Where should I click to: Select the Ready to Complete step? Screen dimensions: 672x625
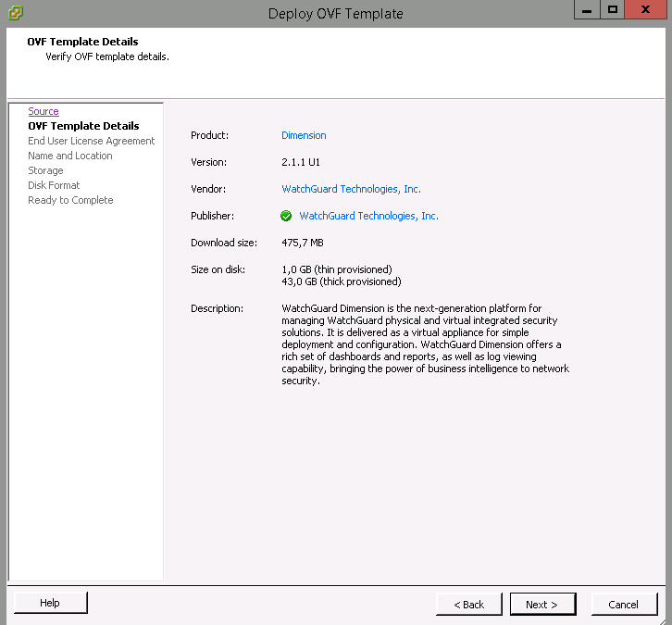70,200
